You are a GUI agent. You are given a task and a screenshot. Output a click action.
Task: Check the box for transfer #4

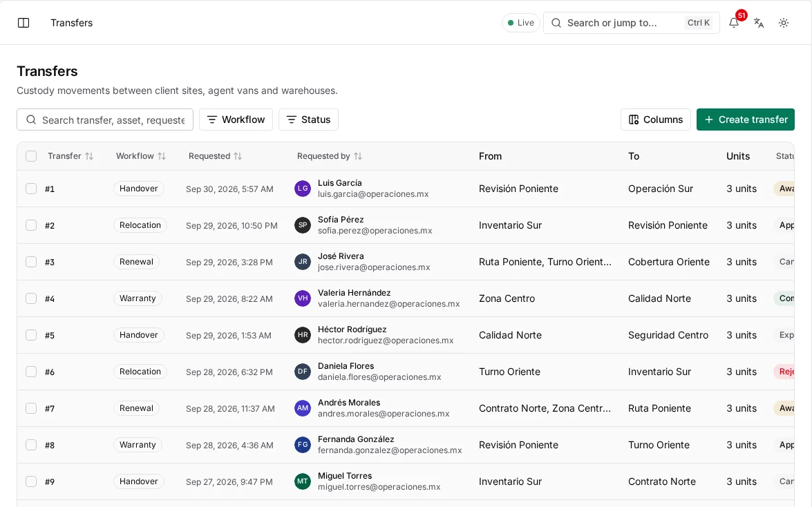click(x=31, y=298)
